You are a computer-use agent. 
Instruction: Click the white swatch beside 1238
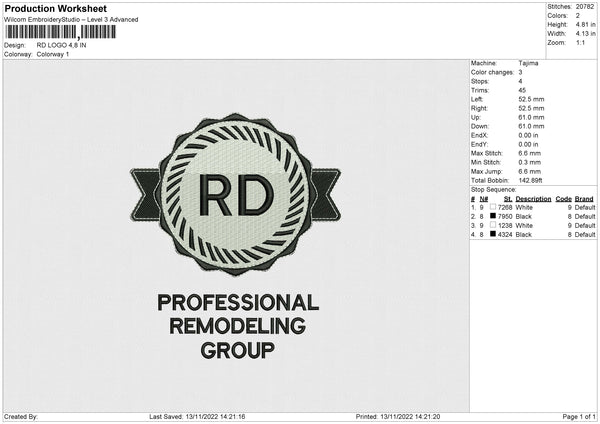[x=493, y=225]
